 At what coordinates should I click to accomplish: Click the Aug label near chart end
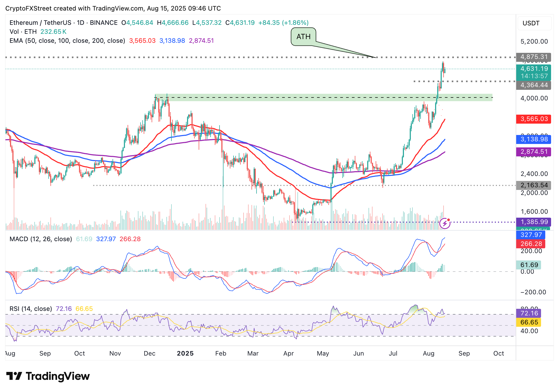(x=428, y=353)
